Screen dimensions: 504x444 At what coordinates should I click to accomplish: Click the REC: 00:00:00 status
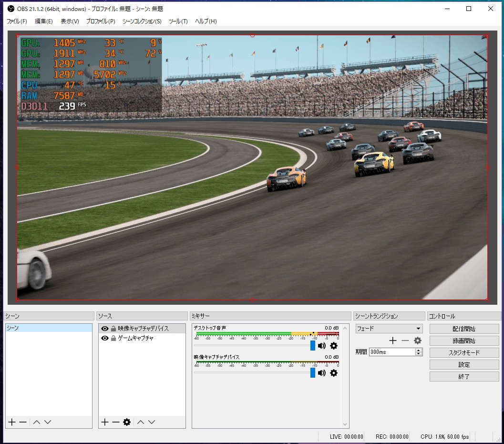[392, 436]
